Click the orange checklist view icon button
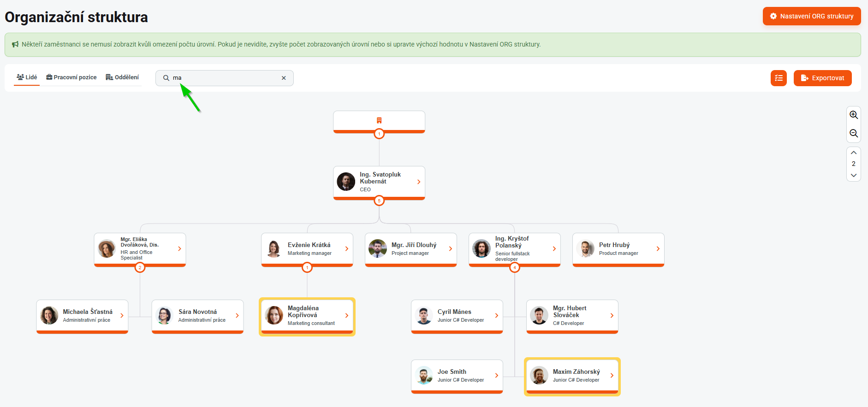868x407 pixels. pyautogui.click(x=779, y=78)
